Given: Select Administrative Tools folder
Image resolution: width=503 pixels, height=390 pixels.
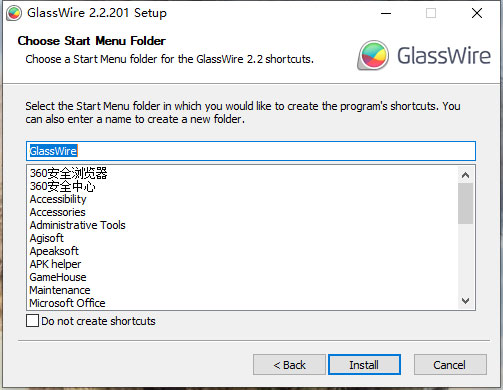Looking at the screenshot, I should (x=78, y=225).
